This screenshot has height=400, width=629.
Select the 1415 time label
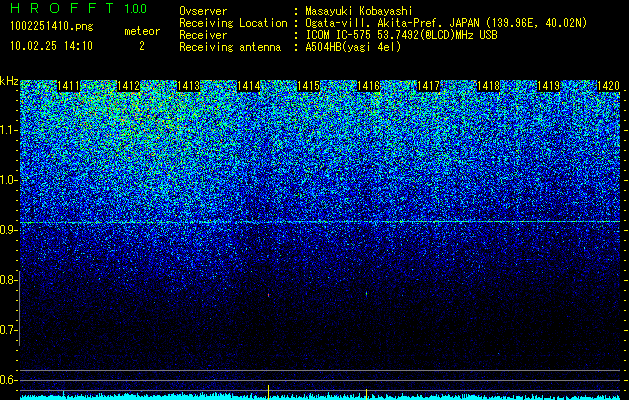click(x=308, y=86)
